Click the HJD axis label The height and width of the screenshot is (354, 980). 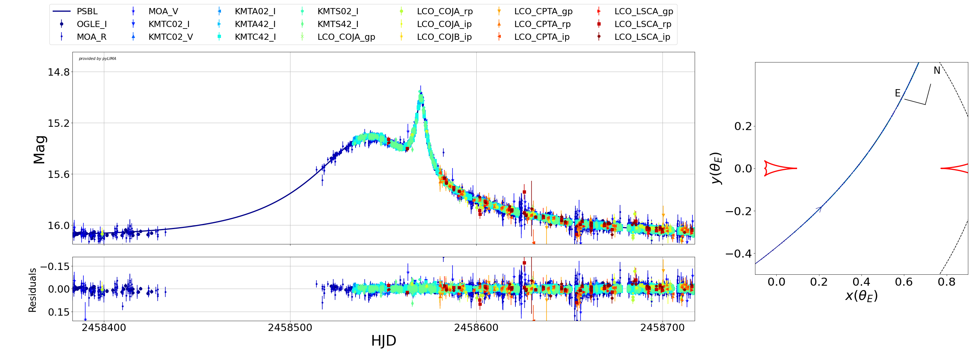click(383, 341)
